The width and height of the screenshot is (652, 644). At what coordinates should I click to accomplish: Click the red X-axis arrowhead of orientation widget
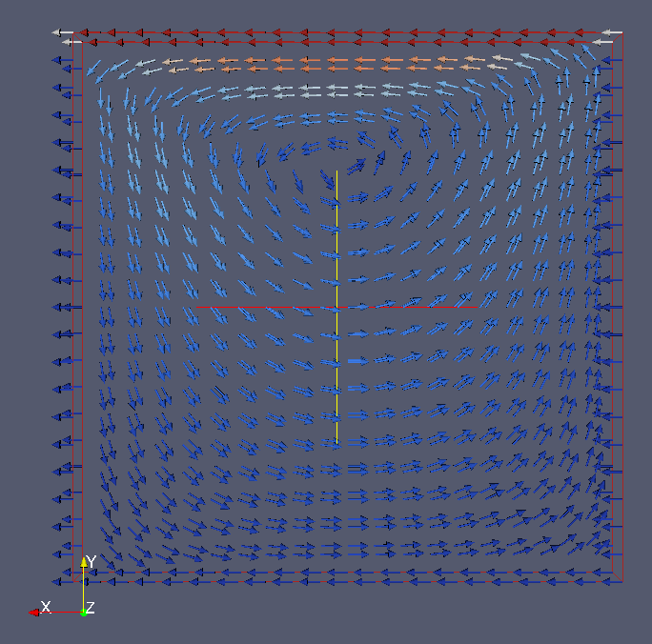pyautogui.click(x=33, y=613)
